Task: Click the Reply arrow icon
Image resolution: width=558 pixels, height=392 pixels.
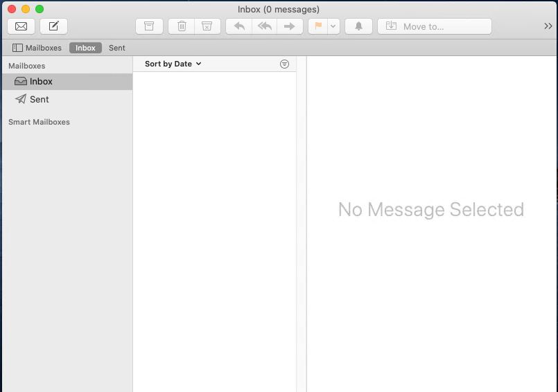Action: (x=239, y=26)
